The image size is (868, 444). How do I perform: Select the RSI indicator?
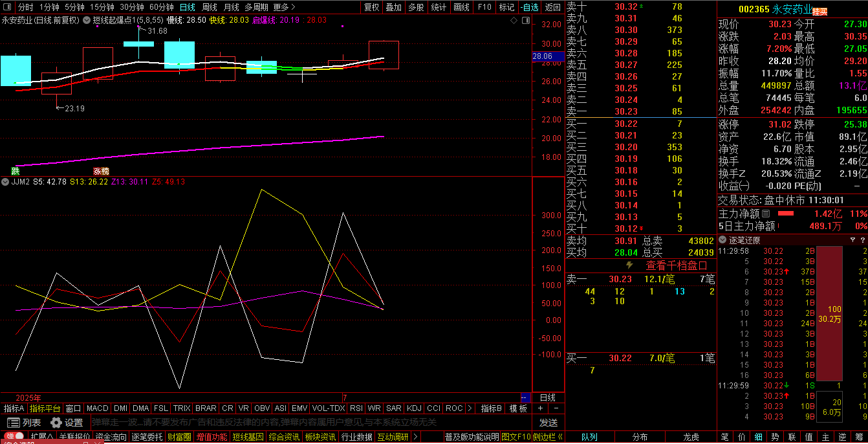click(356, 408)
